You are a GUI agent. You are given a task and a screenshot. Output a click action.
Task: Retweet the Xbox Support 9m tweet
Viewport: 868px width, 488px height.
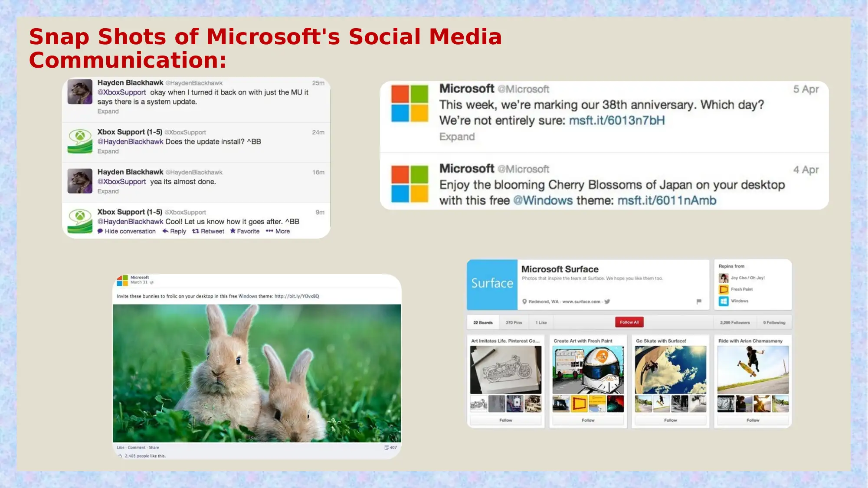point(208,231)
